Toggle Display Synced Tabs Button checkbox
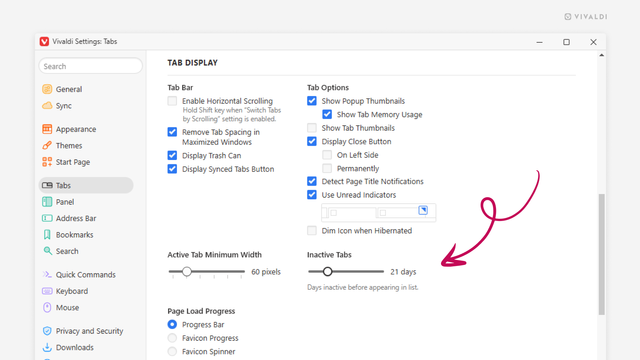This screenshot has width=640, height=360. pos(172,169)
